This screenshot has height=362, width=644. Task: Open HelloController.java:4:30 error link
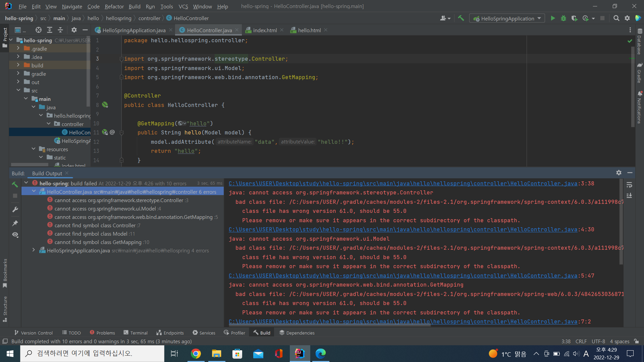click(403, 230)
